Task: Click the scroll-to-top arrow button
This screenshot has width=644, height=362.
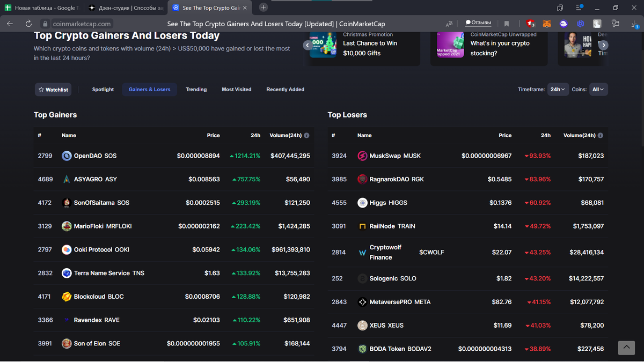Action: point(626,348)
